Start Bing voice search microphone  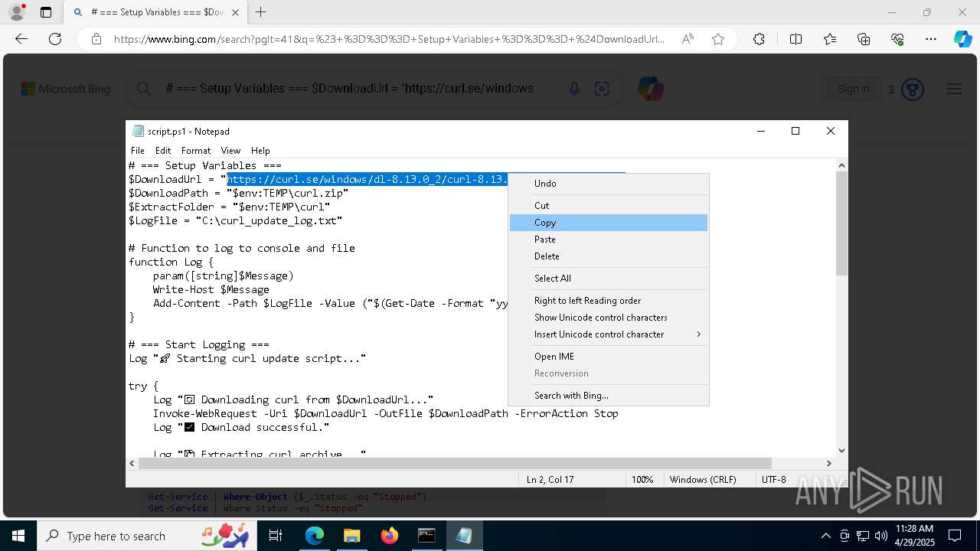tap(574, 89)
